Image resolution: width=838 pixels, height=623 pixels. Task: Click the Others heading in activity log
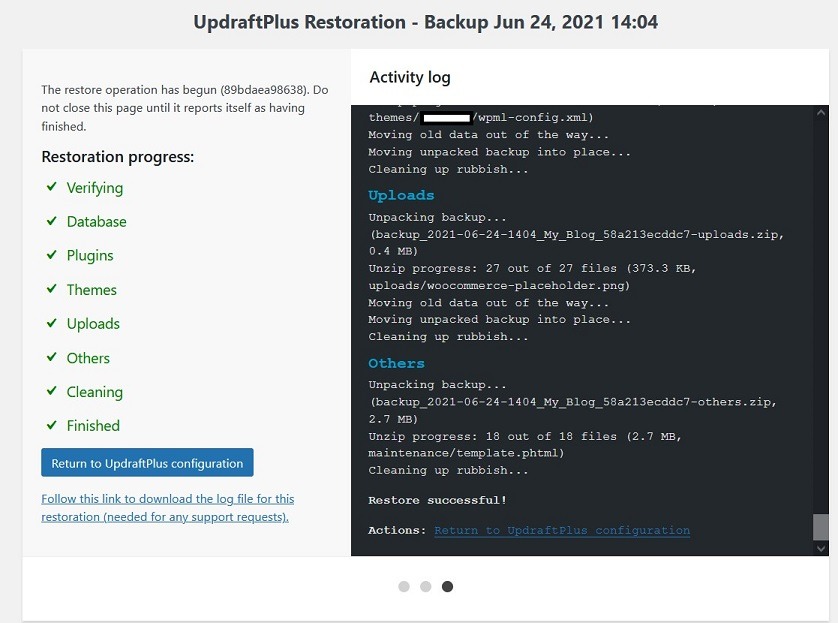tap(396, 363)
